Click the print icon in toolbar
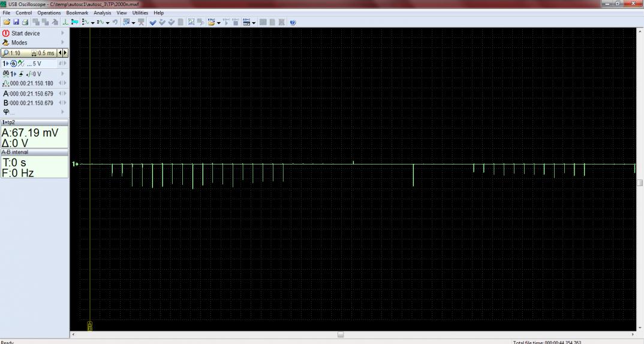This screenshot has width=644, height=344. 25,22
